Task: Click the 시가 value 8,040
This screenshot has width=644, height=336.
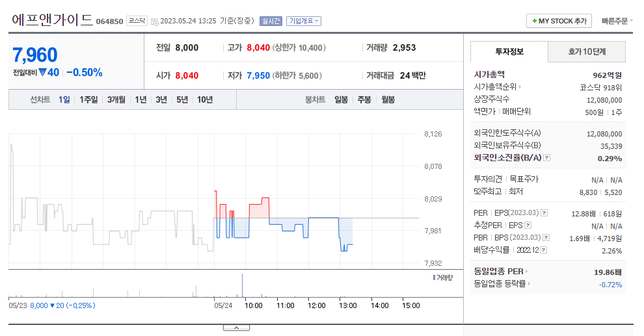Action: point(187,75)
